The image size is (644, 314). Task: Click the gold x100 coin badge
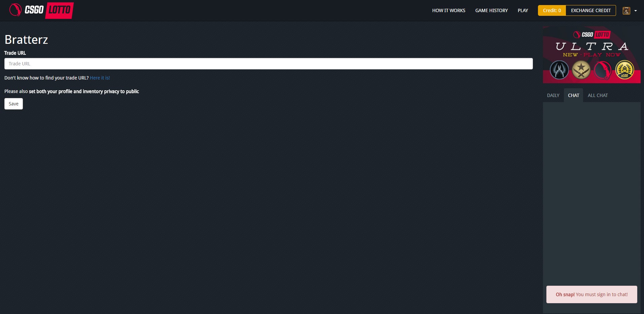[x=624, y=70]
